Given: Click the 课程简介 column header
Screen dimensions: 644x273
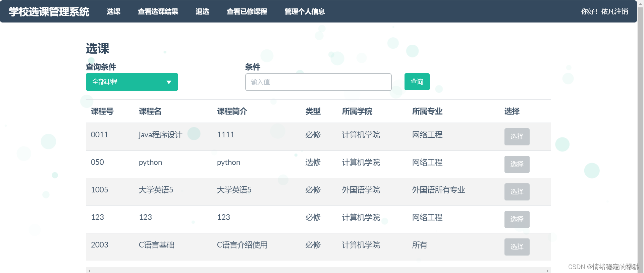Looking at the screenshot, I should 232,111.
